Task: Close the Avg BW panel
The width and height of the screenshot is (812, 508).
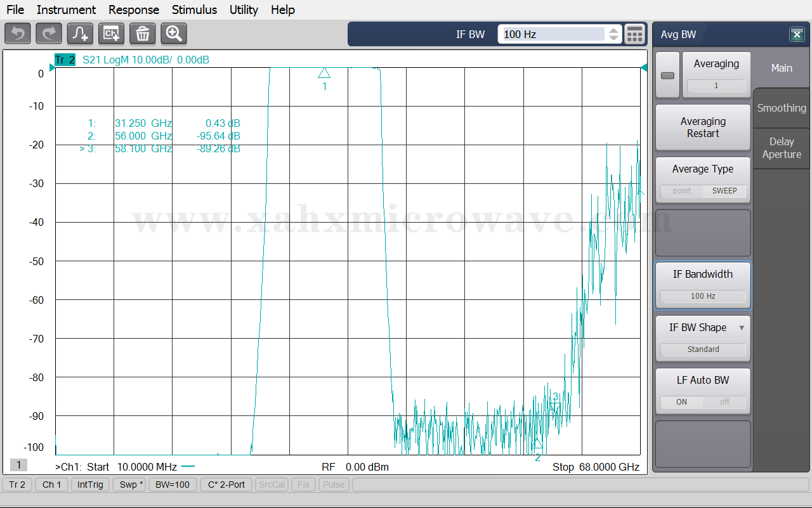Action: click(796, 35)
